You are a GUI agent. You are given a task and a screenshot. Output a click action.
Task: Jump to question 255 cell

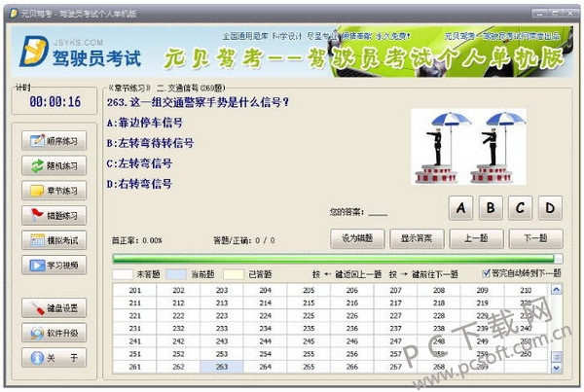[309, 354]
